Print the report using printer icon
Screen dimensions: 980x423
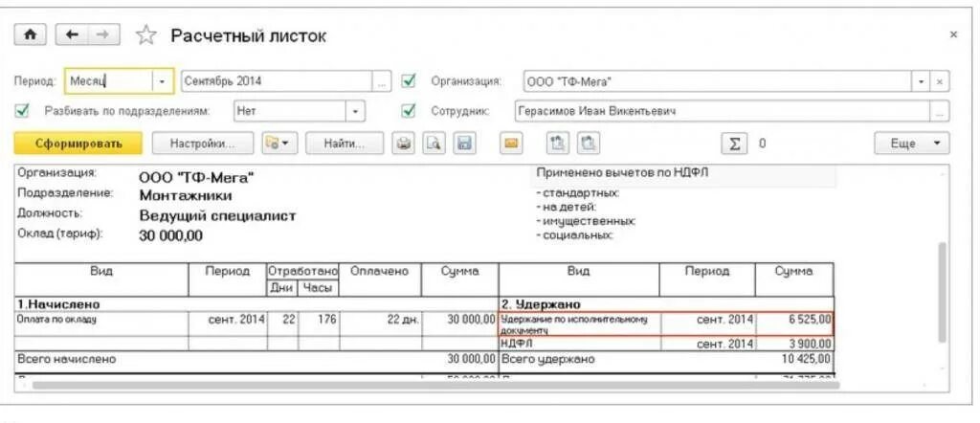pyautogui.click(x=404, y=144)
